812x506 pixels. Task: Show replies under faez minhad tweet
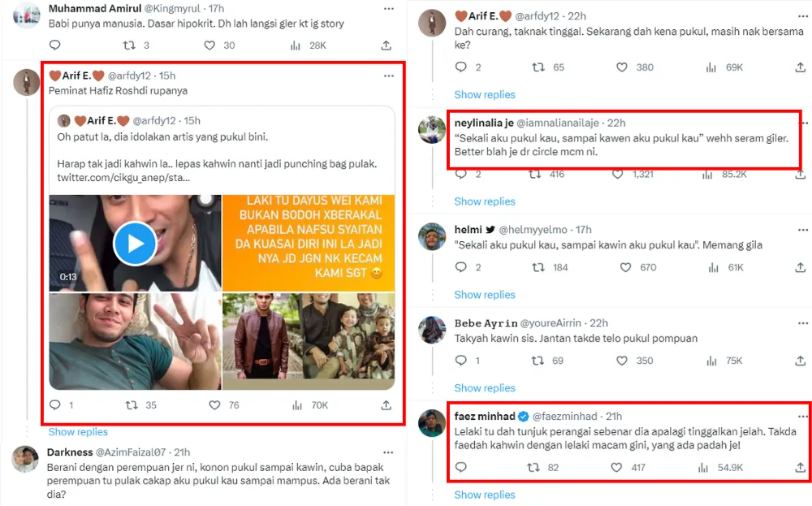point(485,495)
